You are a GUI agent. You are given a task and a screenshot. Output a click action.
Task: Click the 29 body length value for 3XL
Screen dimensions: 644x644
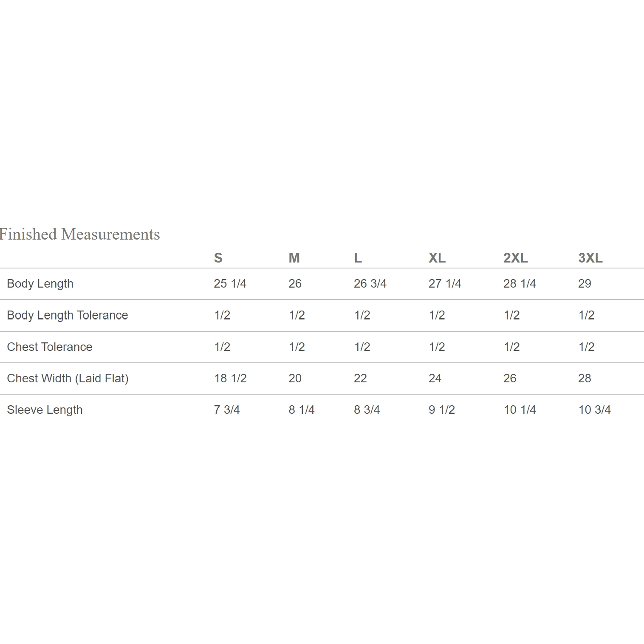pyautogui.click(x=585, y=283)
